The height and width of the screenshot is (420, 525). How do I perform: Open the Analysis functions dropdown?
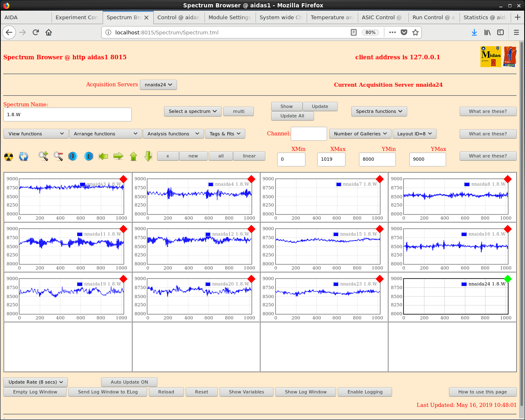coord(173,134)
